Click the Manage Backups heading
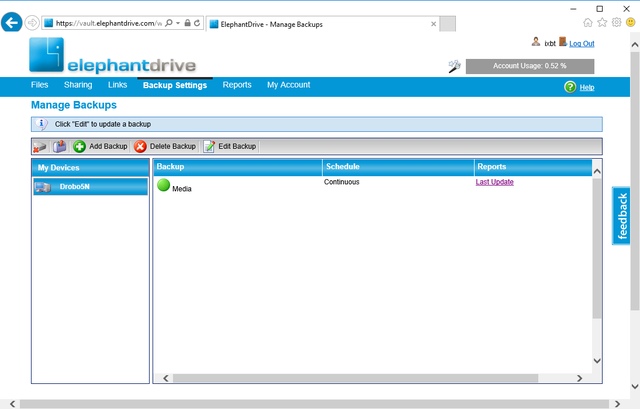 point(74,105)
